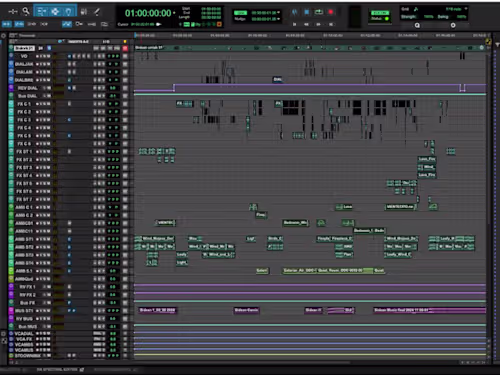500x375 pixels.
Task: Click the main timecode counter display
Action: pos(148,13)
